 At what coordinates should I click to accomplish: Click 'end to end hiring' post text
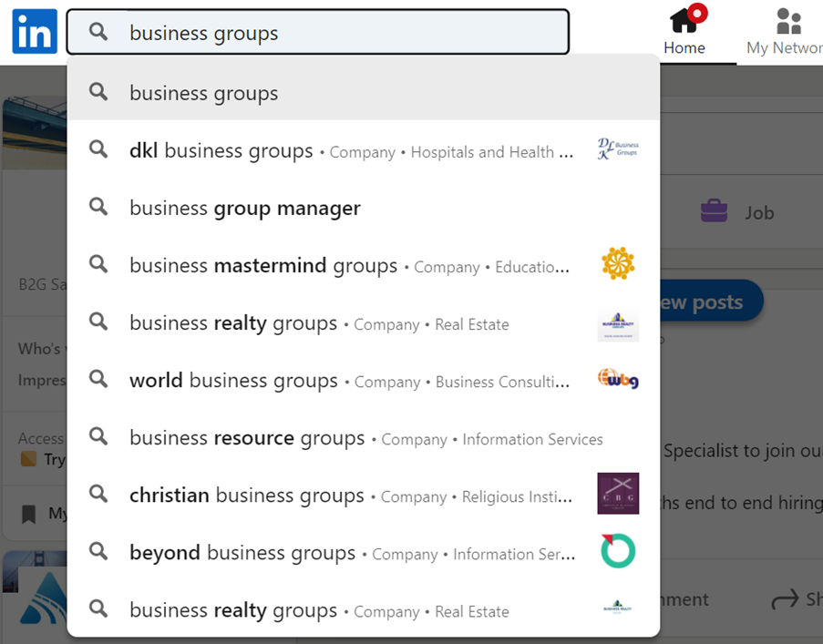[x=753, y=503]
